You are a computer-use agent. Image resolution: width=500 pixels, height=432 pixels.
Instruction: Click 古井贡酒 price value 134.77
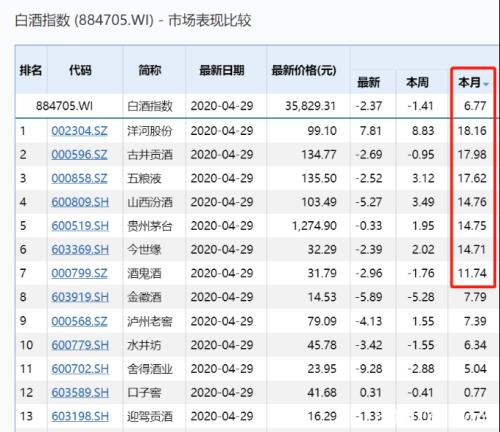click(x=319, y=154)
